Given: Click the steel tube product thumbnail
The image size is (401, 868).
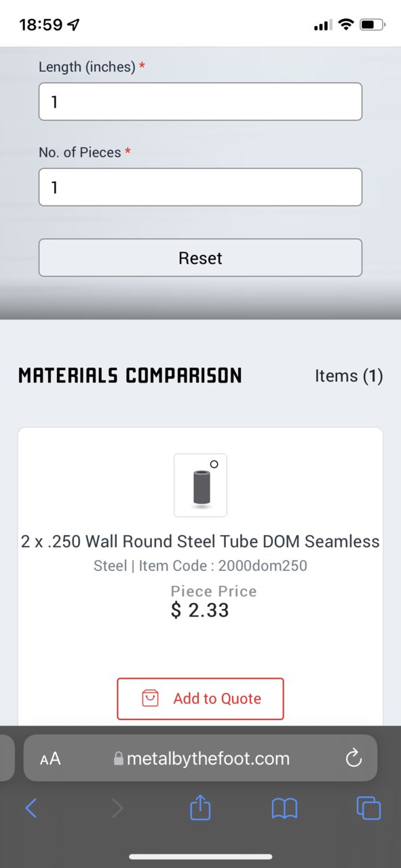Looking at the screenshot, I should click(200, 485).
